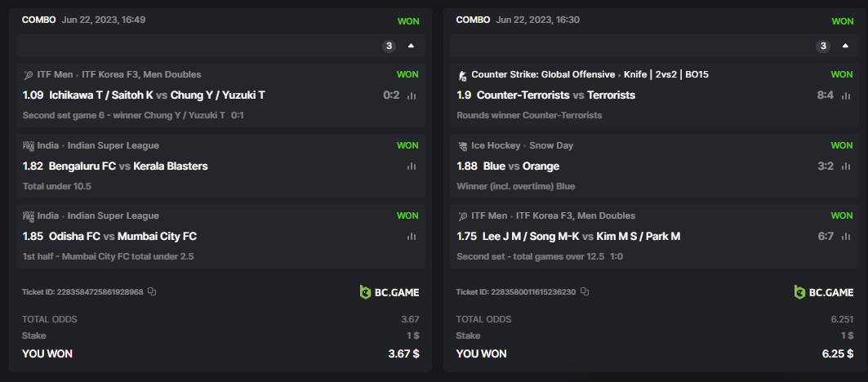Open stats icon for Ichikawa T / Saitoh K match
The image size is (868, 382).
412,95
